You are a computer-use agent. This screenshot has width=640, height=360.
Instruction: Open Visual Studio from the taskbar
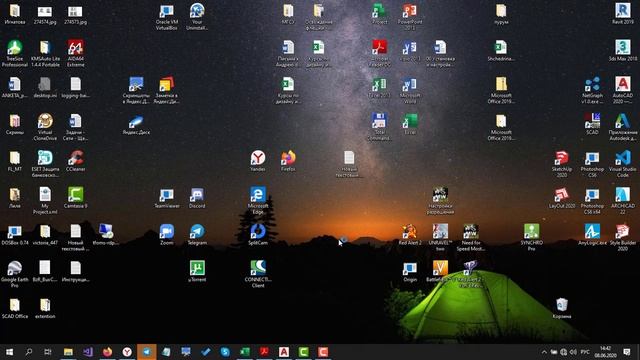pyautogui.click(x=88, y=352)
